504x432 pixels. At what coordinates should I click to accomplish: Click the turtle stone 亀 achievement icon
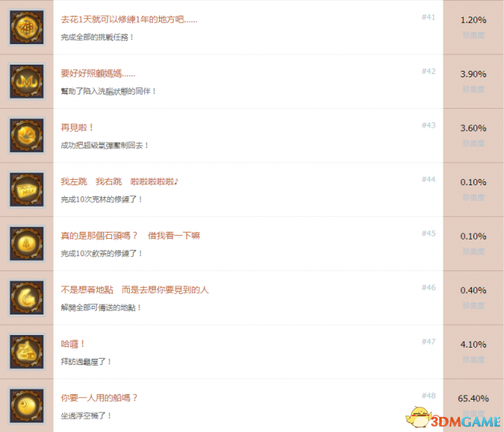[x=27, y=244]
